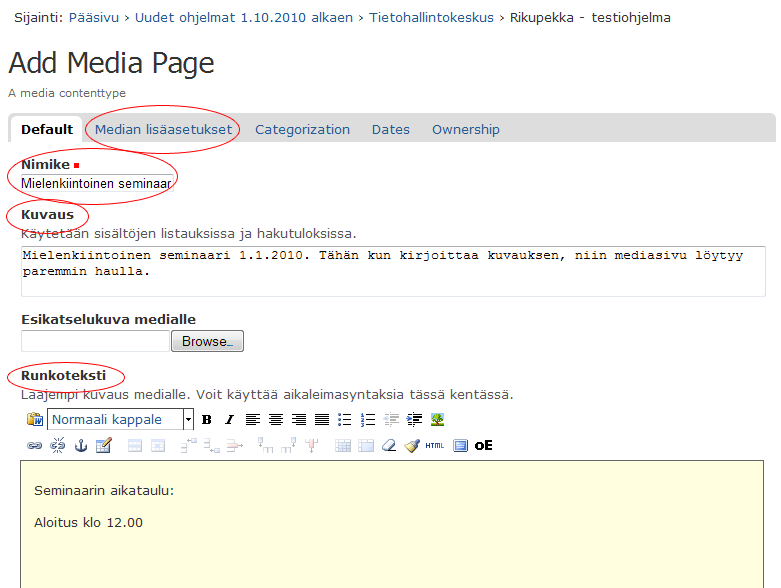The image size is (781, 588).
Task: Click the text 'Seminaarin aikataulu:'
Action: (104, 490)
